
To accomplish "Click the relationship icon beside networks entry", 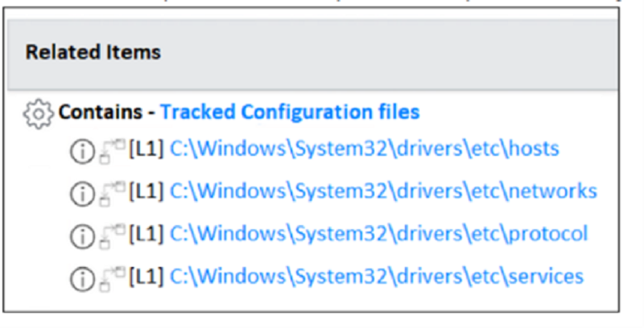I will 110,193.
